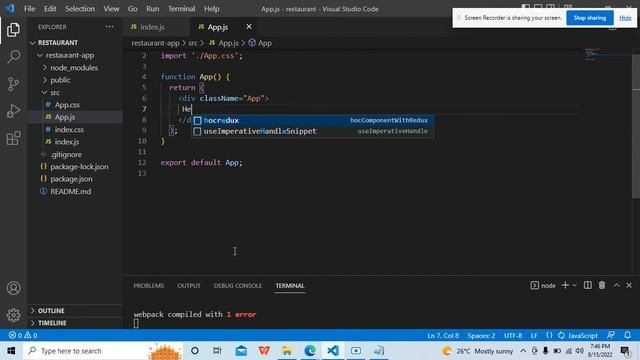
Task: Open the Edit menu
Action: coord(50,9)
